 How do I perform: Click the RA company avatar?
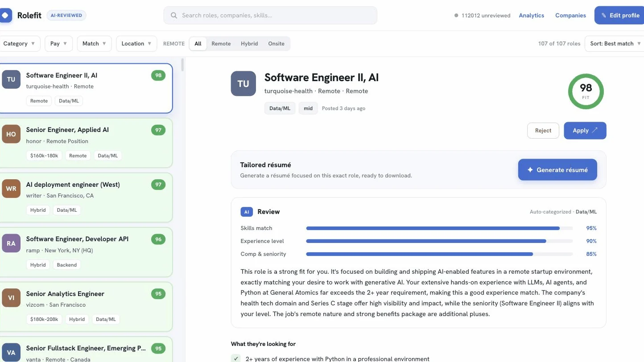click(x=11, y=243)
